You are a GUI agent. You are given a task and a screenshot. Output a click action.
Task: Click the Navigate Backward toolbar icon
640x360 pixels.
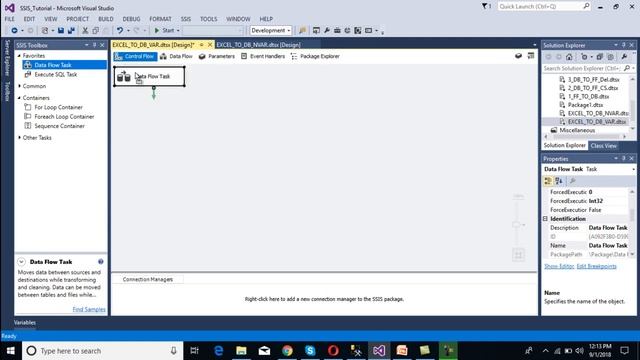(14, 30)
